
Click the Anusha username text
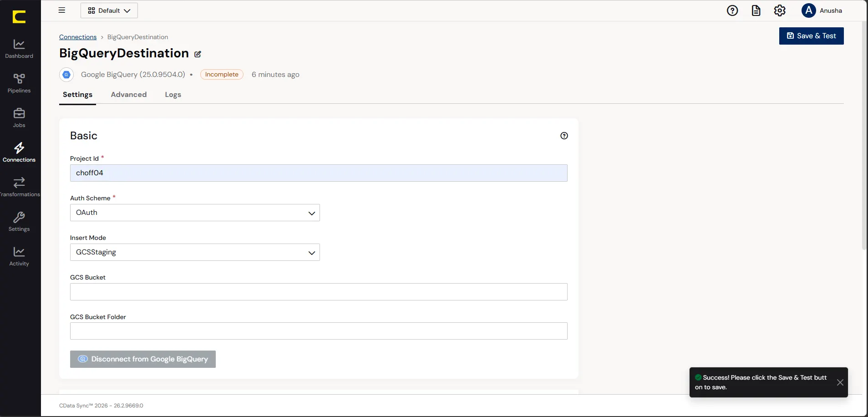point(831,10)
